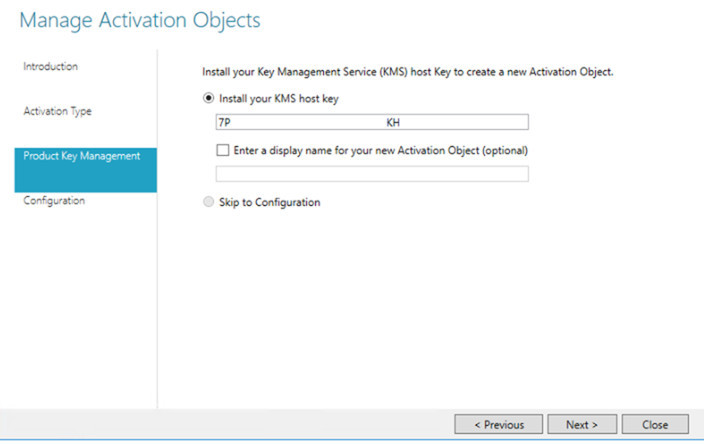The width and height of the screenshot is (704, 444).
Task: Click the vertical divider beside the step list
Action: point(158,229)
